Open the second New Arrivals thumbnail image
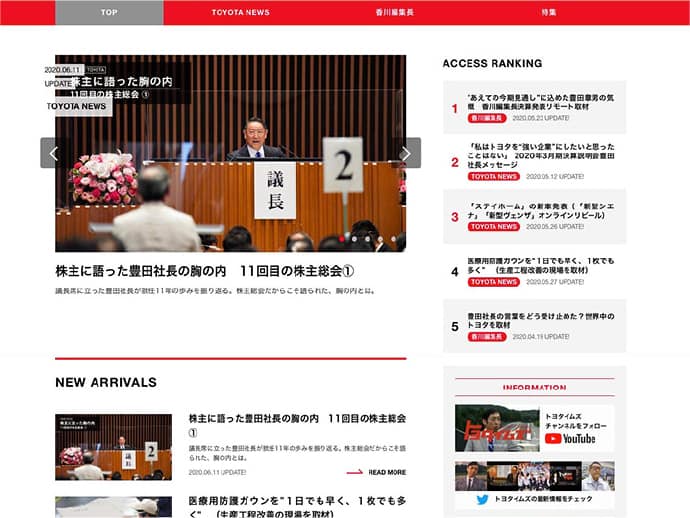The image size is (690, 518). [114, 507]
